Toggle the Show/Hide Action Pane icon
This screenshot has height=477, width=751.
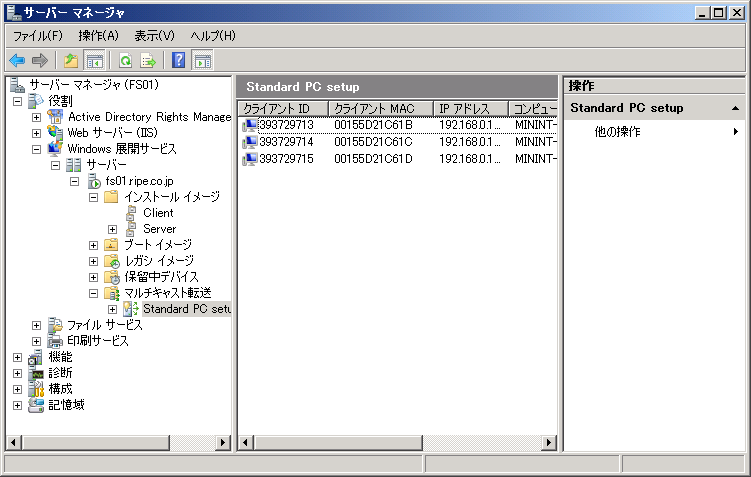point(202,60)
